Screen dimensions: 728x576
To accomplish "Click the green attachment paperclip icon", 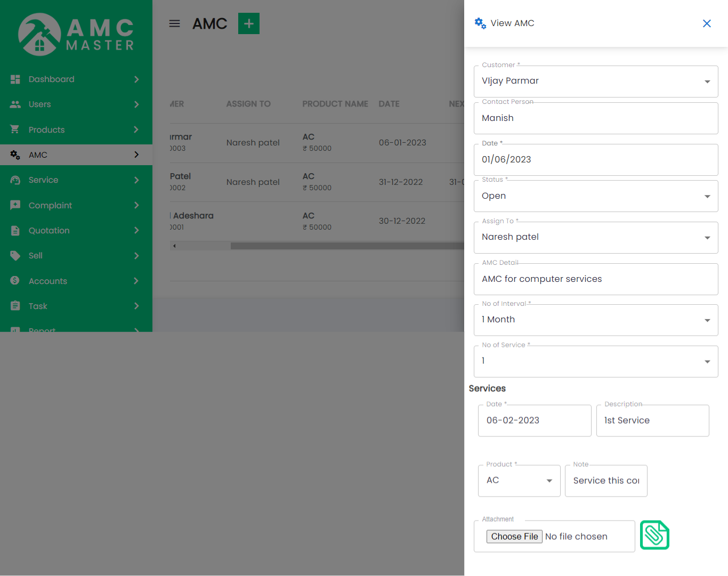I will pyautogui.click(x=654, y=535).
